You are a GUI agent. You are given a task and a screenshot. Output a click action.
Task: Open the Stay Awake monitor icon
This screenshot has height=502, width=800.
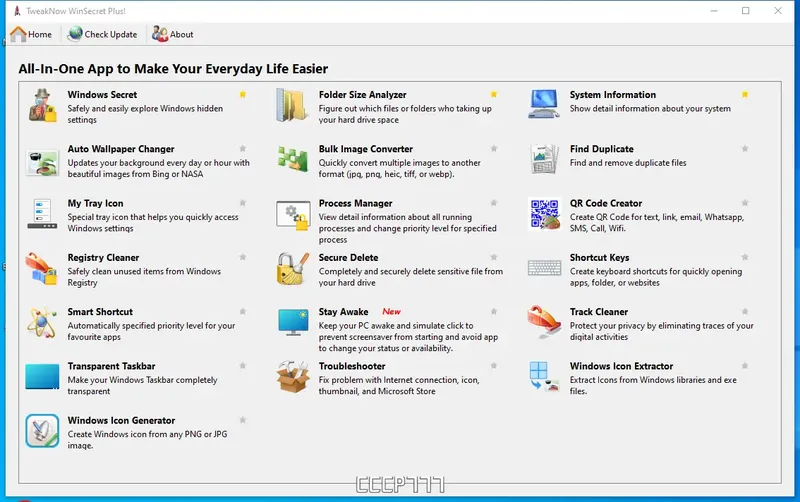tap(293, 322)
